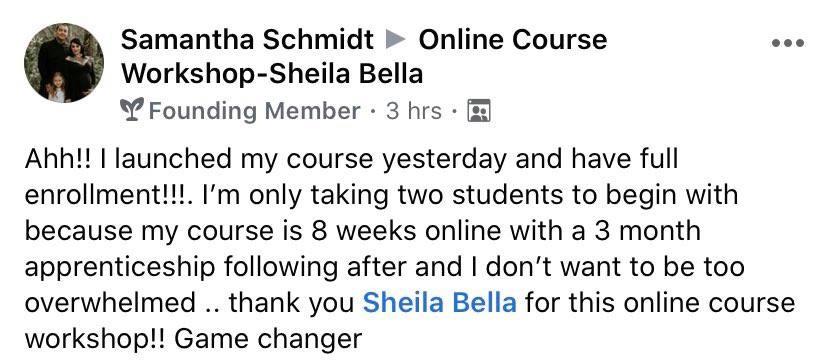Click the group members audience icon

click(479, 110)
